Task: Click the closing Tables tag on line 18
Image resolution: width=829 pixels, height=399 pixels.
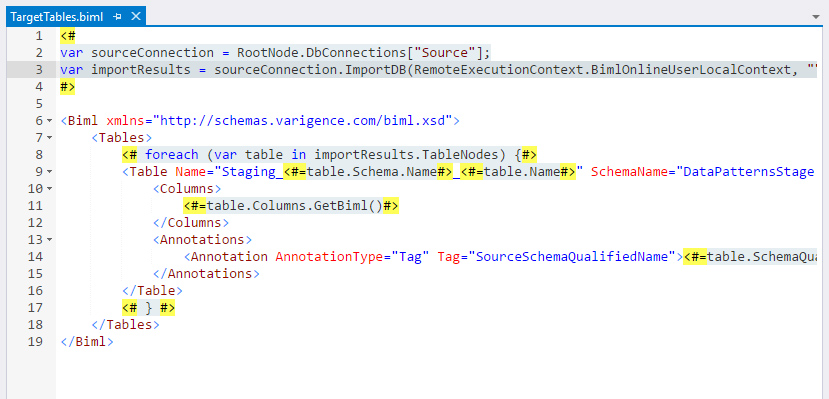Action: 125,324
